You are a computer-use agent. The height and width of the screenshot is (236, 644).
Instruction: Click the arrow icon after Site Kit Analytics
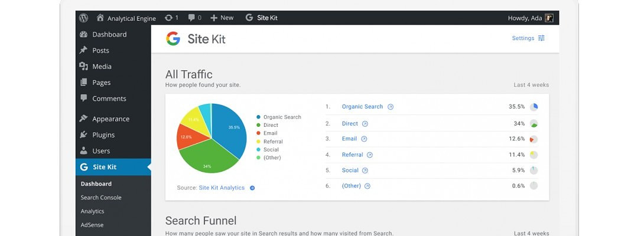[252, 188]
